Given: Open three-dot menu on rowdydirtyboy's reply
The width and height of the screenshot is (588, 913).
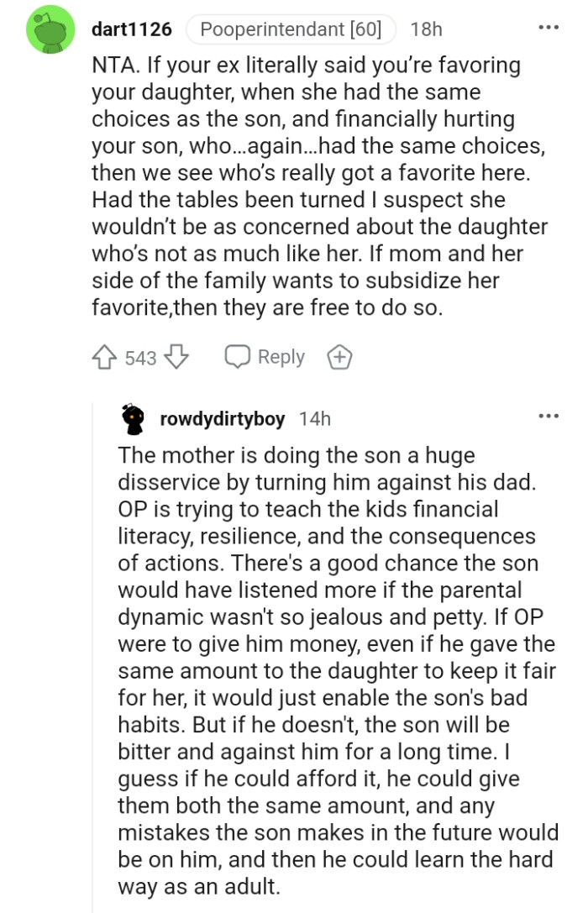Looking at the screenshot, I should point(549,417).
